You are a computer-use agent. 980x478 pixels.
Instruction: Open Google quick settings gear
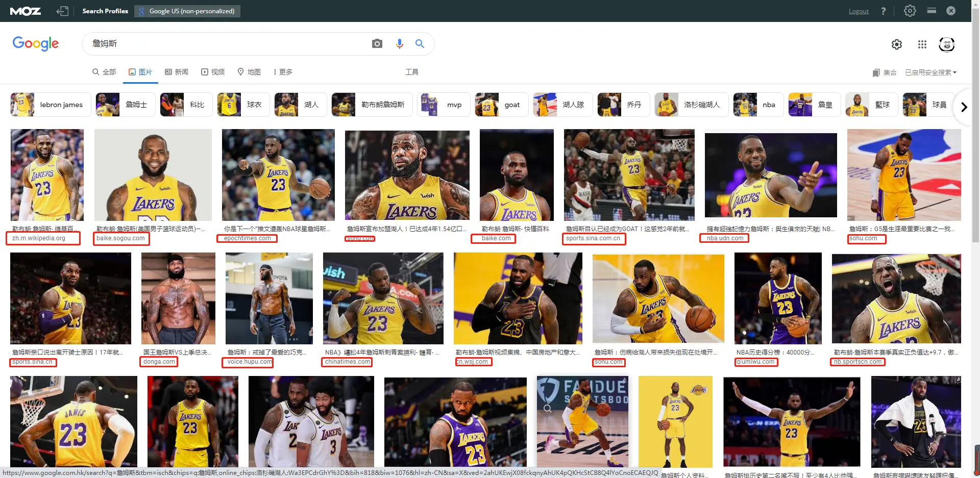(x=896, y=44)
